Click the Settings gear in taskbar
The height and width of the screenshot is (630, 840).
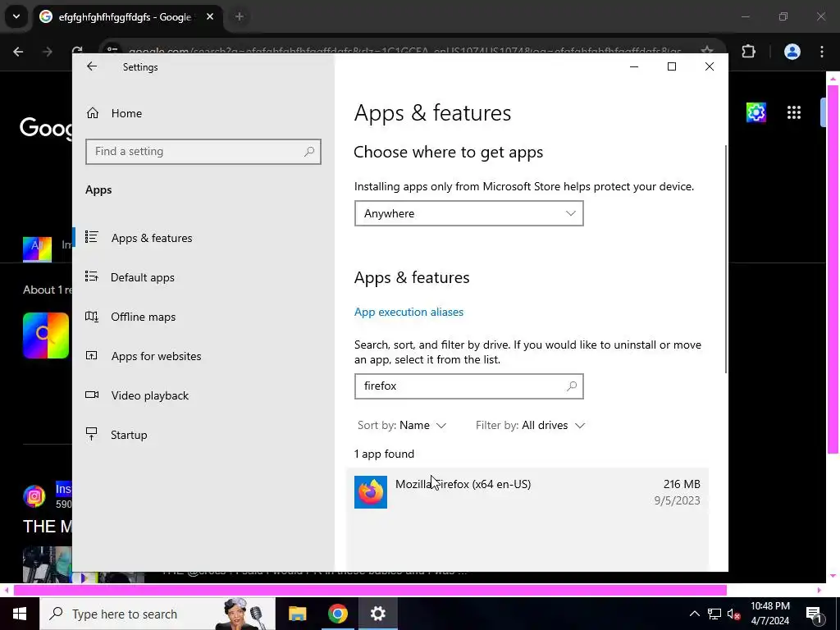pos(378,614)
